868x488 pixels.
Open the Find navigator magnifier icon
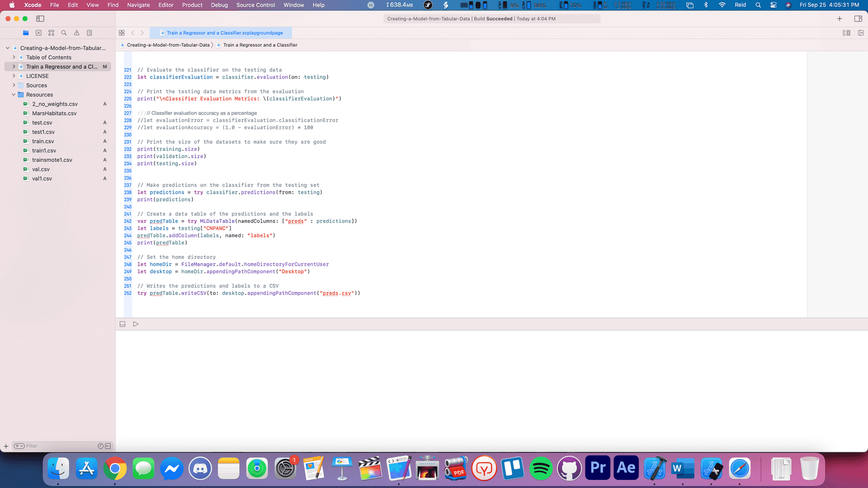click(64, 33)
